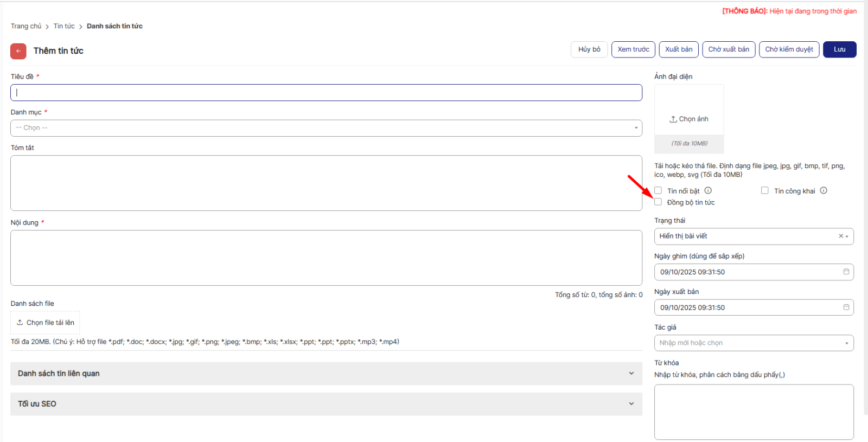Go to Trang chủ breadcrumb

tap(26, 26)
